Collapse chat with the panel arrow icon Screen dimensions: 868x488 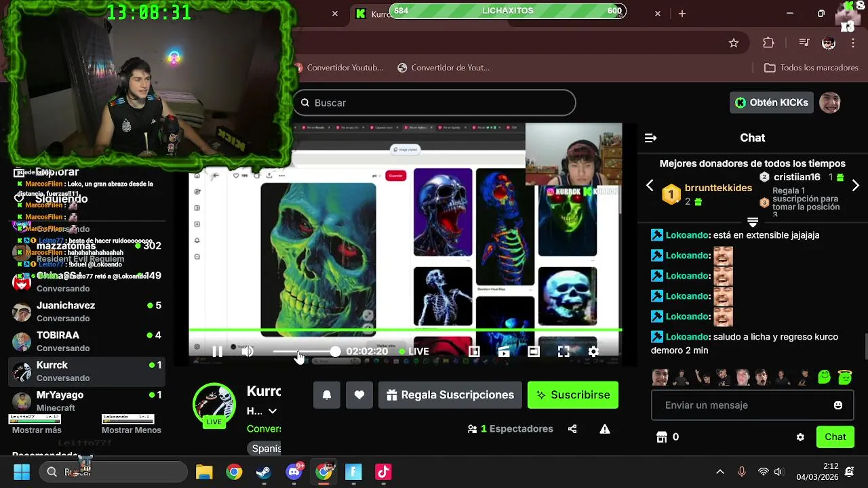pos(651,138)
